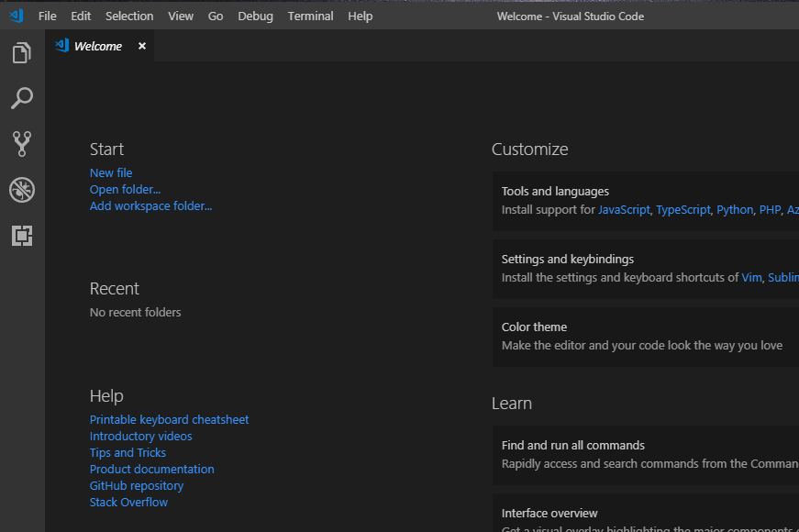Open the Go menu
Viewport: 799px width, 532px height.
coord(216,17)
